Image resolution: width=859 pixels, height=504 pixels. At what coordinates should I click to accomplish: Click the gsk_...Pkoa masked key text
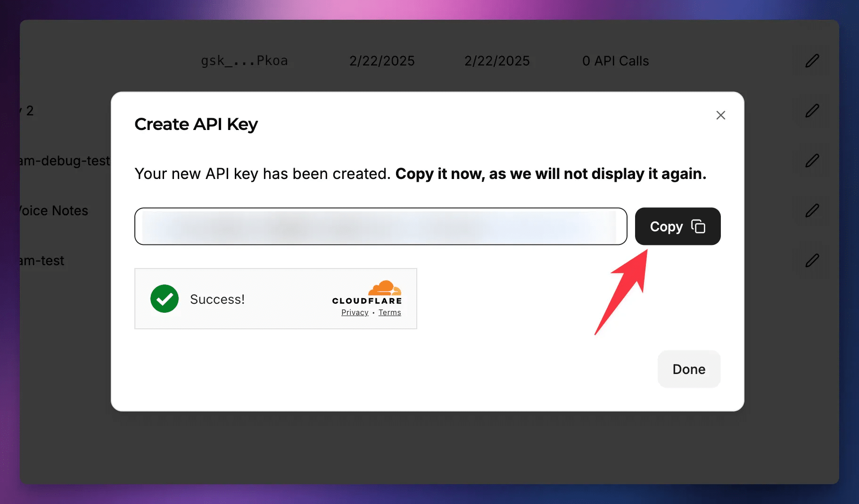tap(244, 61)
